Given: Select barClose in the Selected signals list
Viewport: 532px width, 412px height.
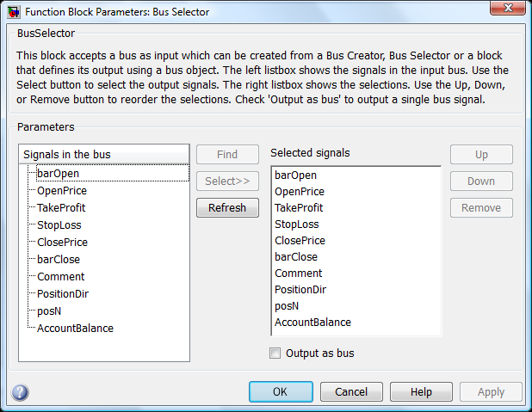Looking at the screenshot, I should pyautogui.click(x=296, y=256).
